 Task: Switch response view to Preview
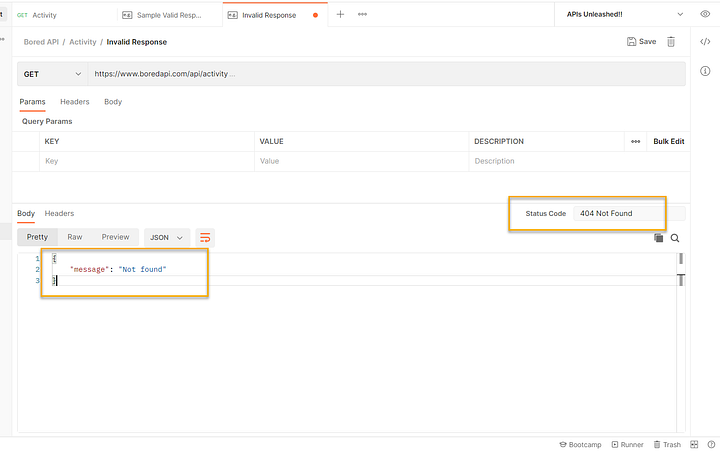click(115, 237)
